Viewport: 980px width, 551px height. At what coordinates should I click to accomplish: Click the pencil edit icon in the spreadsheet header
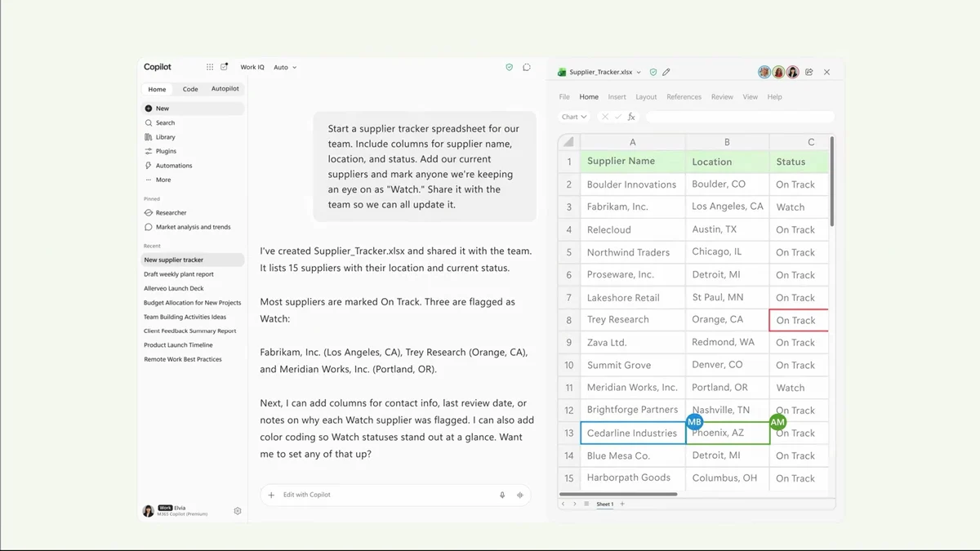tap(666, 72)
